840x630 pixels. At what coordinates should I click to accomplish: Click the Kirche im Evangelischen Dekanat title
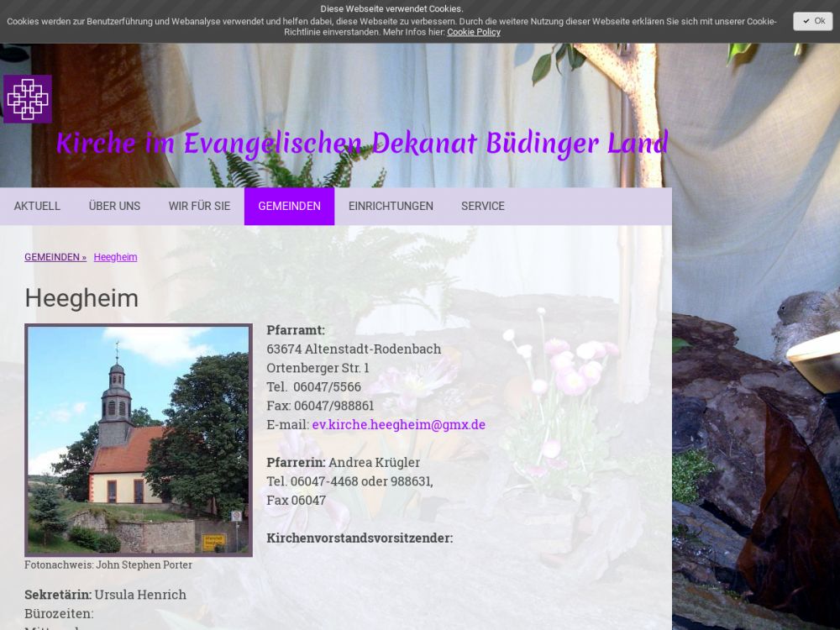(362, 144)
